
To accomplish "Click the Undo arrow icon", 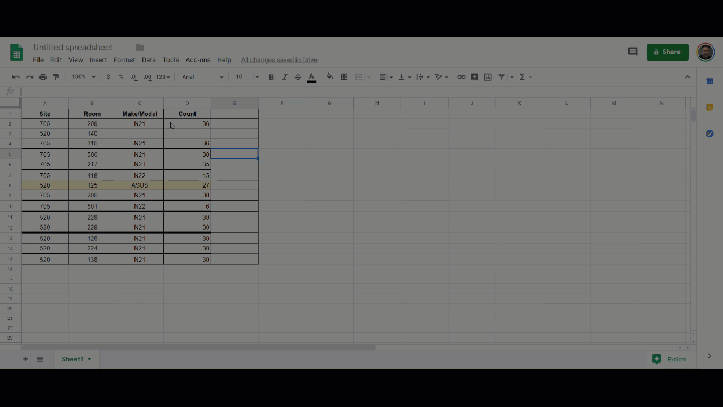I will click(x=16, y=77).
